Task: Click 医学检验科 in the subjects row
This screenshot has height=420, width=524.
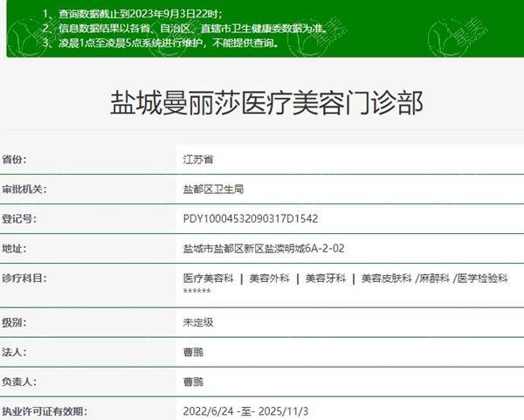Action: pos(483,278)
